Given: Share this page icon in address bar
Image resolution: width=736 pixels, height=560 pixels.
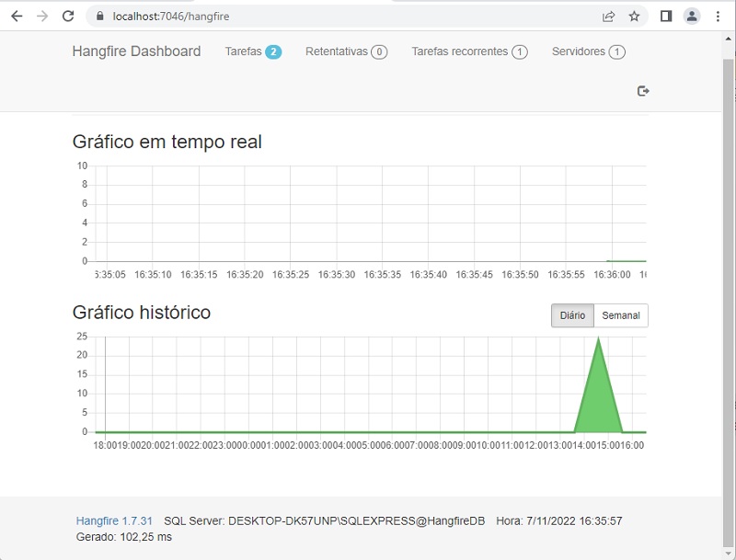Looking at the screenshot, I should [x=608, y=17].
